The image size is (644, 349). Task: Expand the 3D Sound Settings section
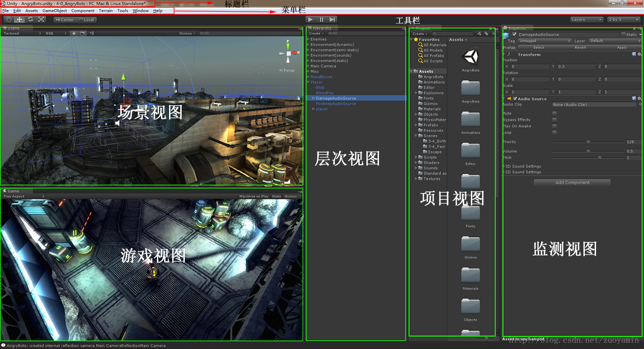504,166
